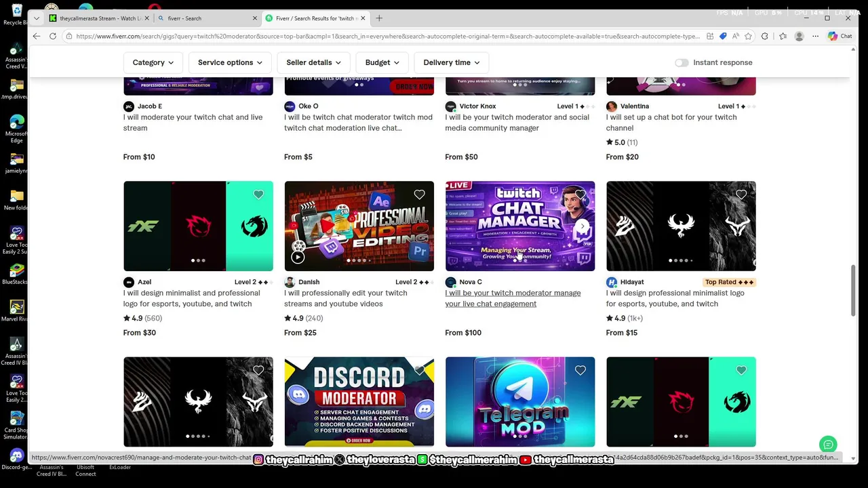Open Danish's edit twitch streams gig title
Viewport: 868px width, 488px height.
click(346, 298)
